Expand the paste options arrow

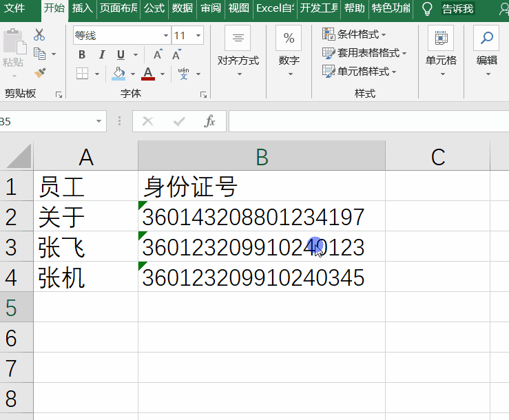[14, 76]
